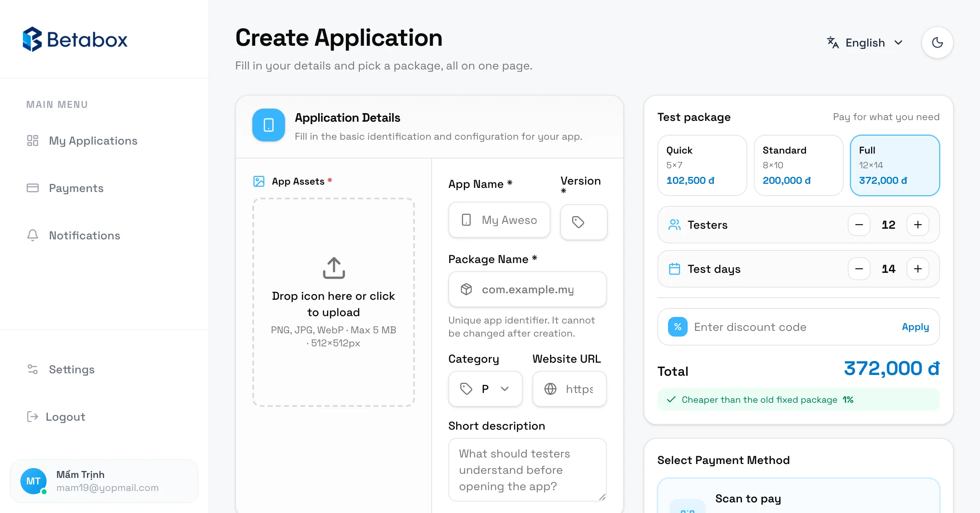Click the Payments card icon
This screenshot has height=513, width=980.
point(33,188)
